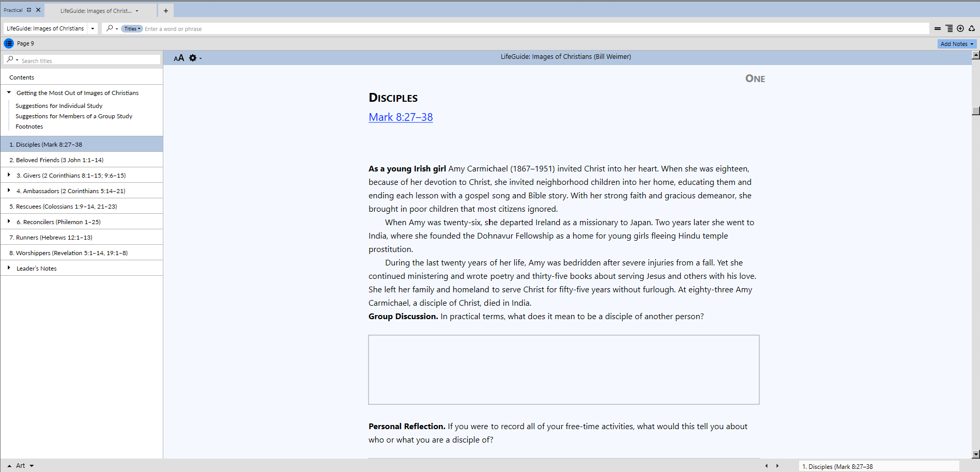Switch to LifeGuide: Images of Christ tab
Image resolution: width=980 pixels, height=472 pixels.
click(x=96, y=11)
